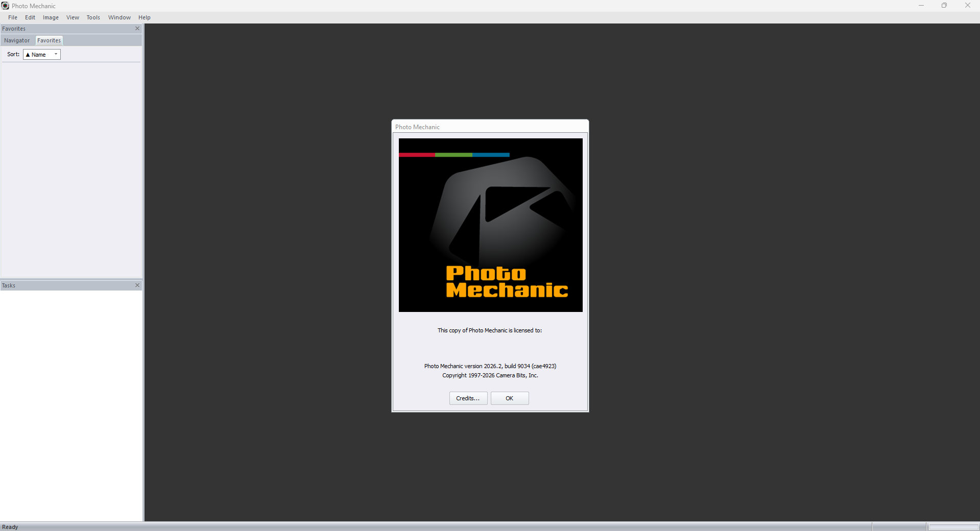
Task: Open the File menu
Action: pos(13,17)
